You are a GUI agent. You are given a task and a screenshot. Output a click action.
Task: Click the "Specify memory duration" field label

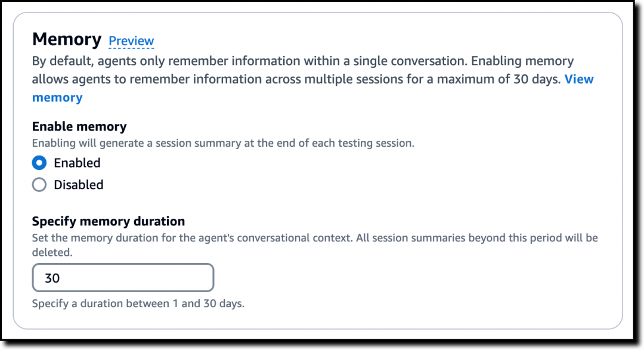click(109, 221)
